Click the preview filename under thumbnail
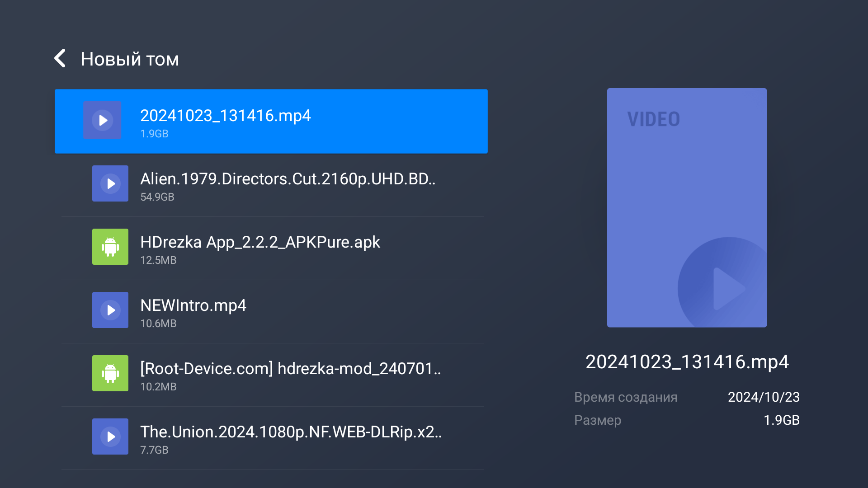Image resolution: width=868 pixels, height=488 pixels. point(687,362)
